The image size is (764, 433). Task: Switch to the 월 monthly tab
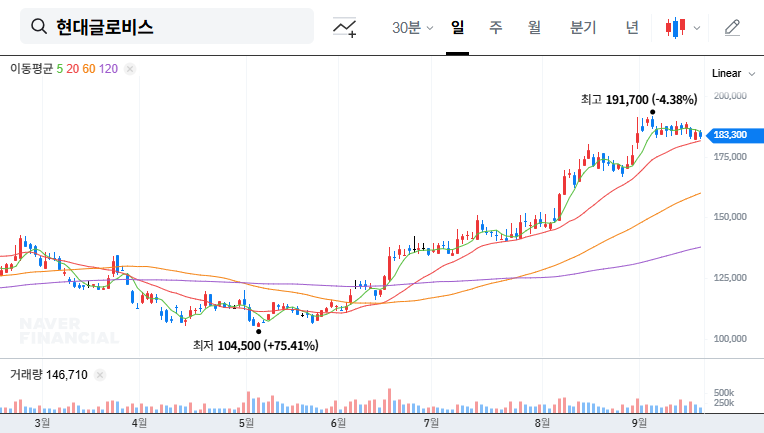pyautogui.click(x=535, y=27)
